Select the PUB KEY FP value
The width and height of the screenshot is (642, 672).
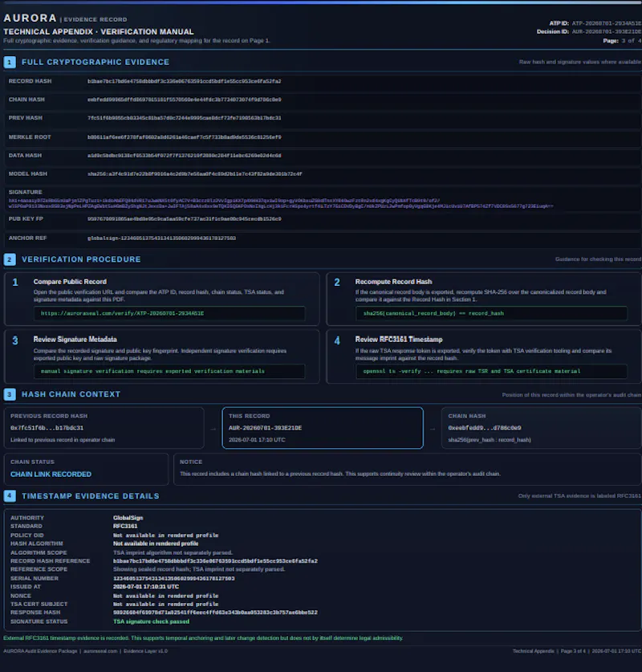[x=184, y=218]
